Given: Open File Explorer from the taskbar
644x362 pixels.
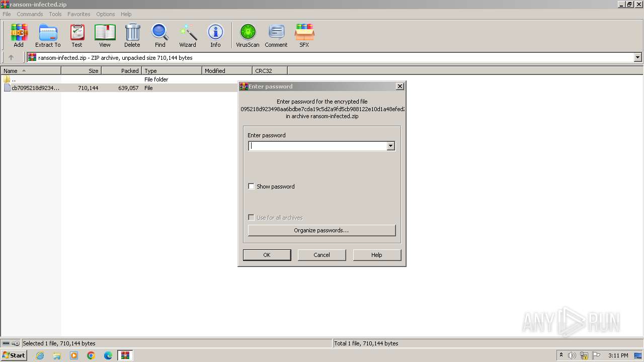Looking at the screenshot, I should tap(57, 355).
